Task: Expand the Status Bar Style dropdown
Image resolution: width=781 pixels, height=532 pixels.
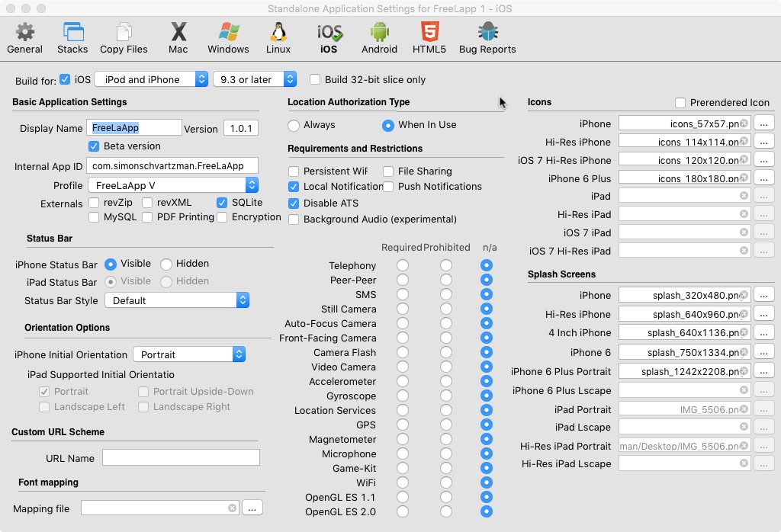Action: 177,300
